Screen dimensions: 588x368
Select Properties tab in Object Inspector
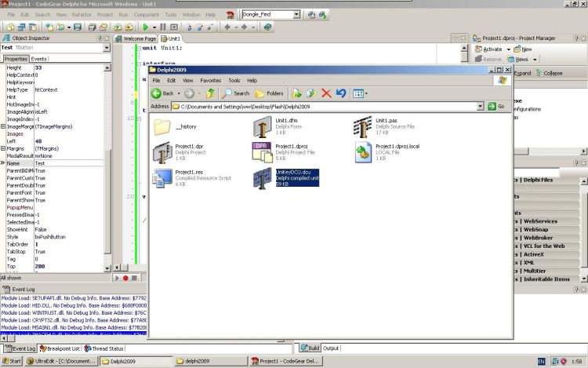tap(16, 59)
